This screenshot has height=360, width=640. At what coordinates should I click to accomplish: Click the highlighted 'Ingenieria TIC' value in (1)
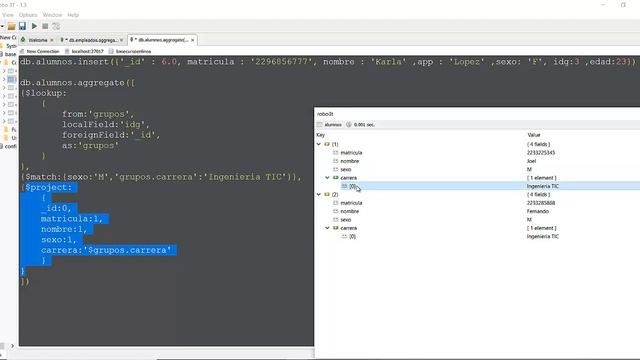(x=542, y=186)
